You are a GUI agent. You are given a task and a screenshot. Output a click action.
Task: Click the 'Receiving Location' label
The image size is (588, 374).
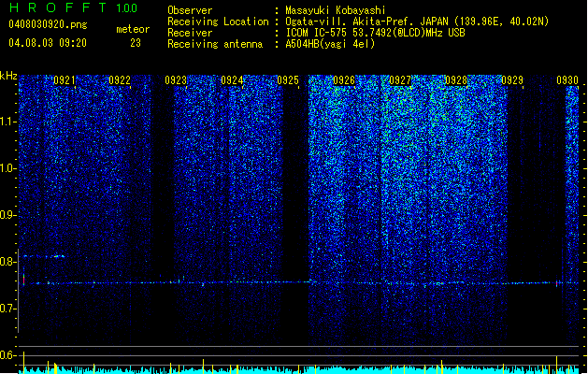pyautogui.click(x=218, y=22)
